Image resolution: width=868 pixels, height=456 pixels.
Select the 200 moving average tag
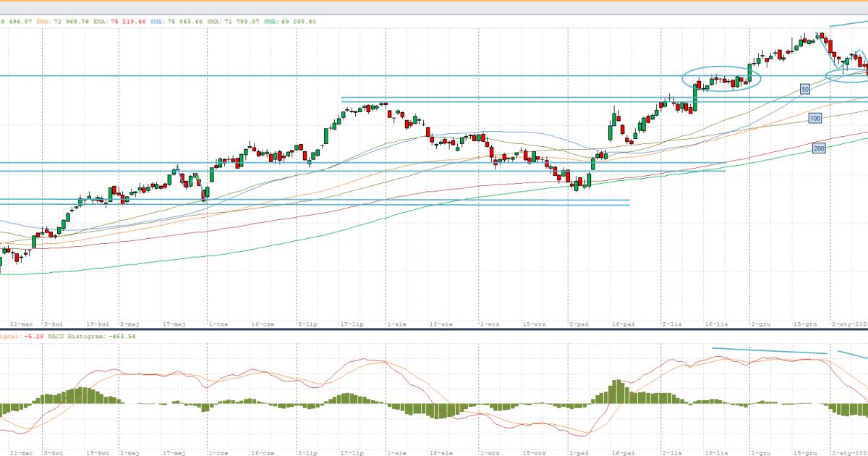(x=819, y=148)
